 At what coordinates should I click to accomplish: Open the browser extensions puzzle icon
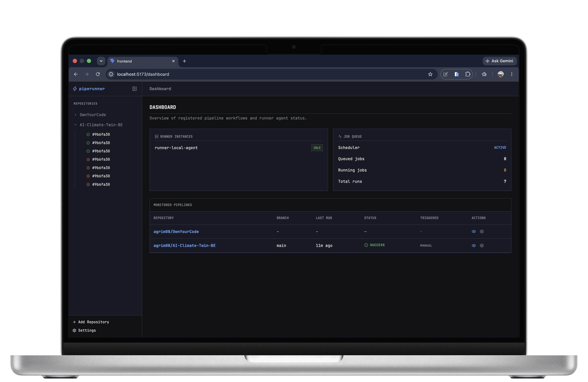(467, 74)
